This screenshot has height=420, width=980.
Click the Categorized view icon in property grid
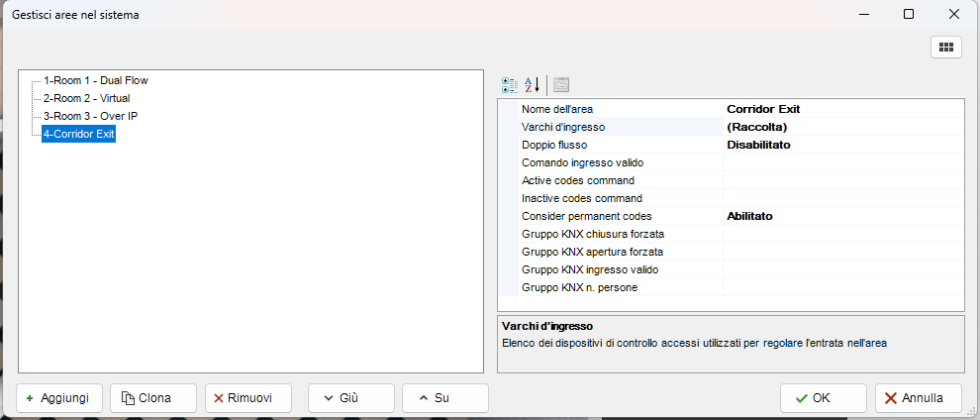[510, 84]
